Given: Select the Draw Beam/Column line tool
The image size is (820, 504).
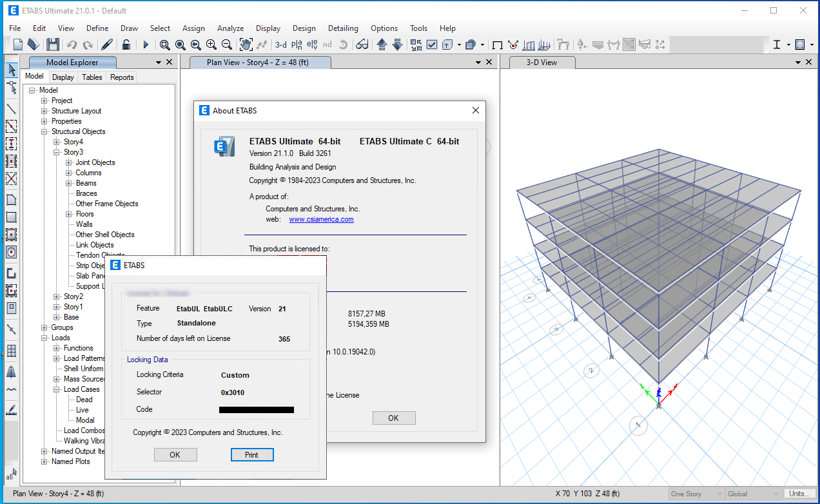Looking at the screenshot, I should click(12, 108).
